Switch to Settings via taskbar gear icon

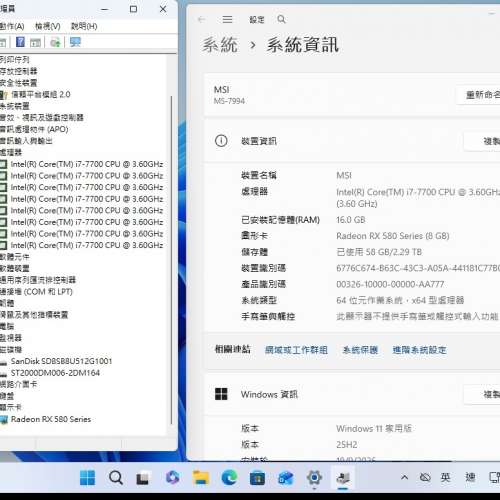[314, 478]
